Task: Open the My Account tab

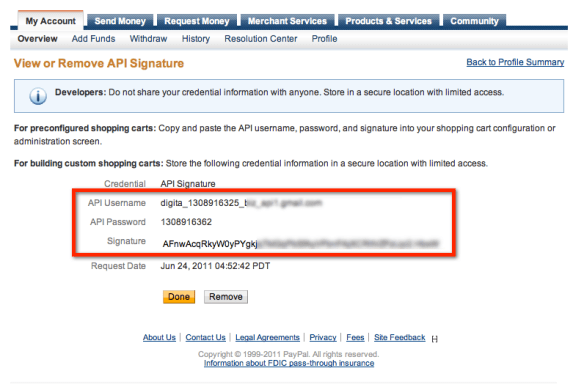Action: [50, 21]
